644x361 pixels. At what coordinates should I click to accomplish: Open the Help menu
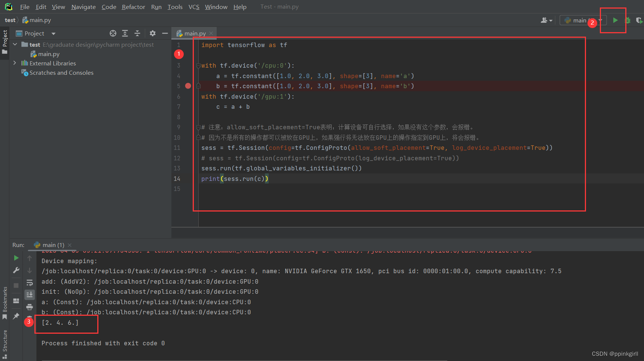[x=240, y=7]
